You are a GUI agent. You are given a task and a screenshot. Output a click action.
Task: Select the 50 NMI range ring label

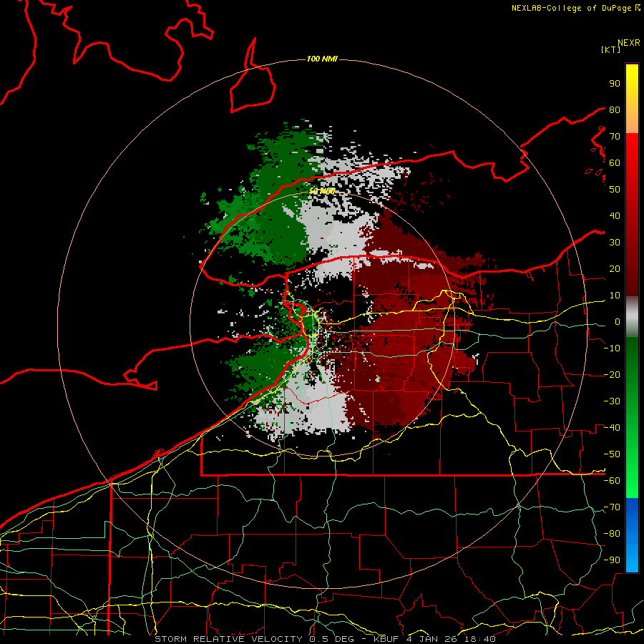[x=322, y=191]
